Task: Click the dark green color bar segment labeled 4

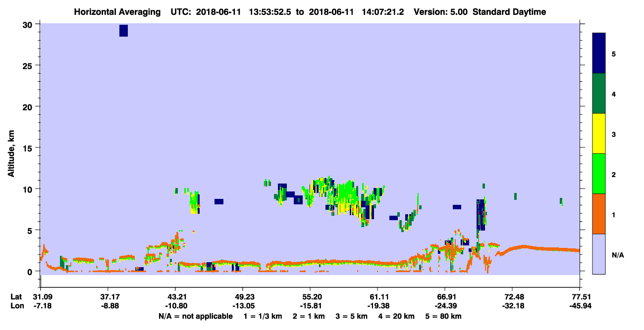Action: pos(599,94)
